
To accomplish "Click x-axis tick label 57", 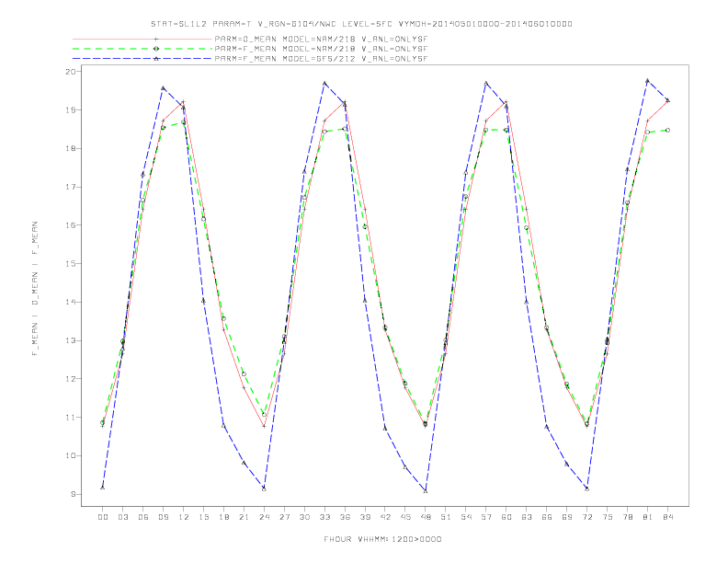I will 486,517.
